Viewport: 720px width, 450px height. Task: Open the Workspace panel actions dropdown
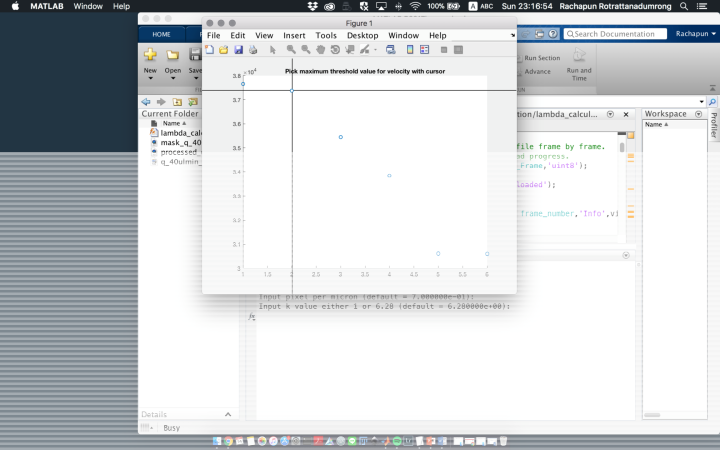(699, 114)
